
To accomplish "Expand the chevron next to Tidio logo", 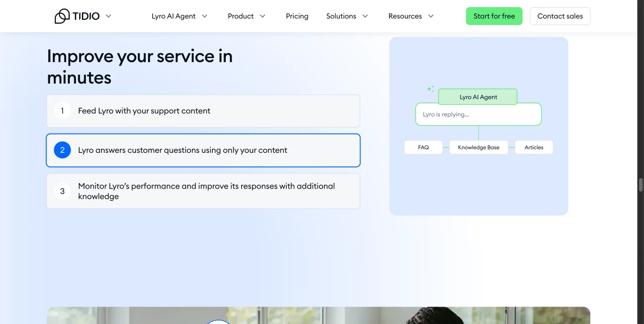I will tap(109, 16).
